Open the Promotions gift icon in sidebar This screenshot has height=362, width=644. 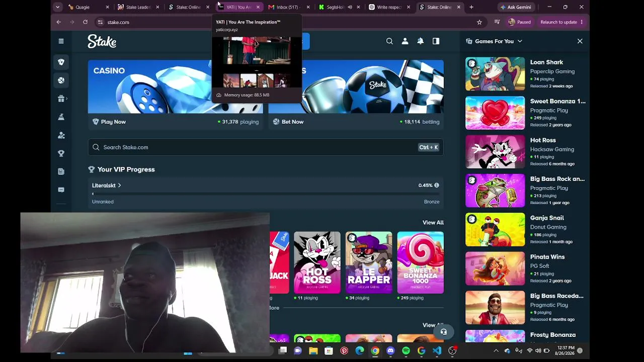coord(61,99)
